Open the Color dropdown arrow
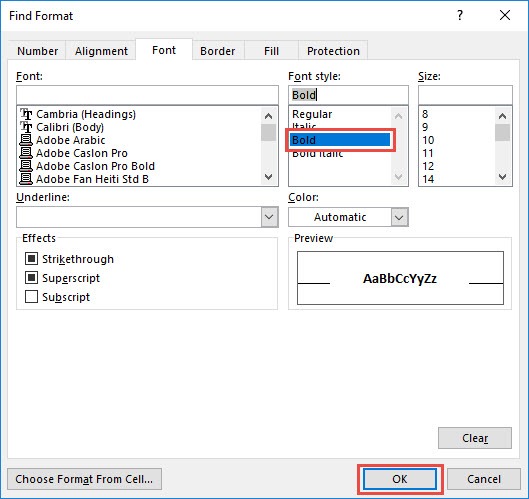Viewport: 529px width, 499px height. 399,217
